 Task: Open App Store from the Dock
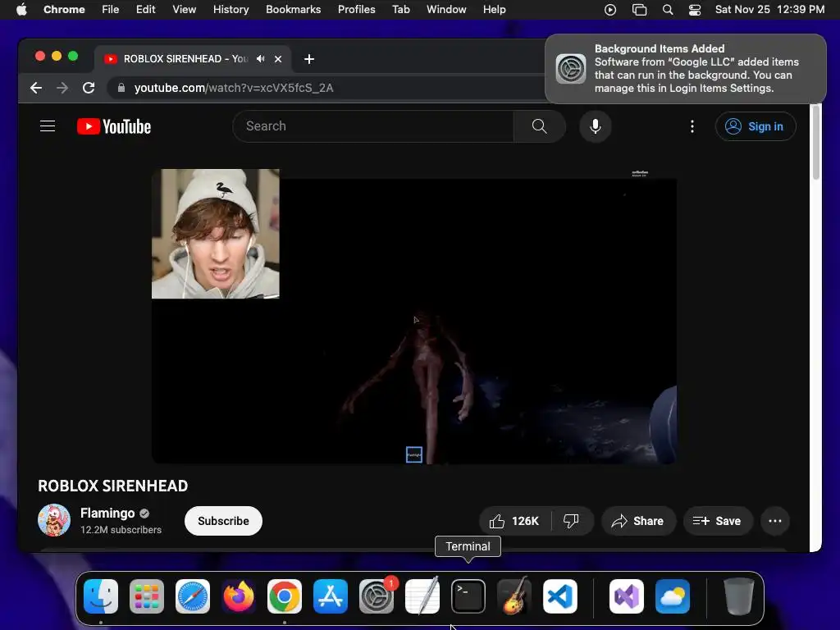331,596
